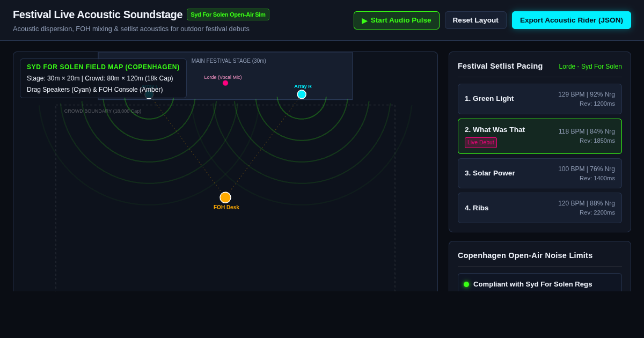The width and height of the screenshot is (644, 338).
Task: Click the 'Rev: 1400ms' value
Action: [597, 178]
